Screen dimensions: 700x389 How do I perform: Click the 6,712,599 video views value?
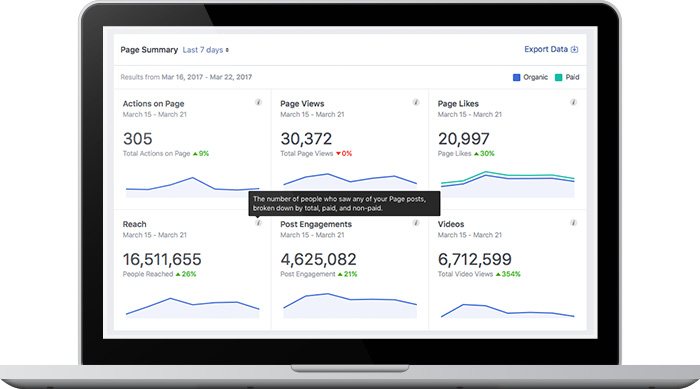pos(475,259)
